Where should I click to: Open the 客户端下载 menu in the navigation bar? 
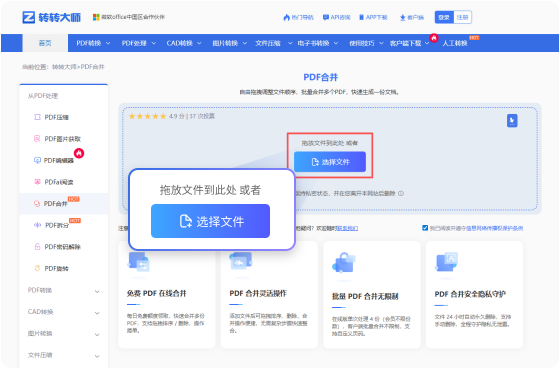(x=409, y=43)
